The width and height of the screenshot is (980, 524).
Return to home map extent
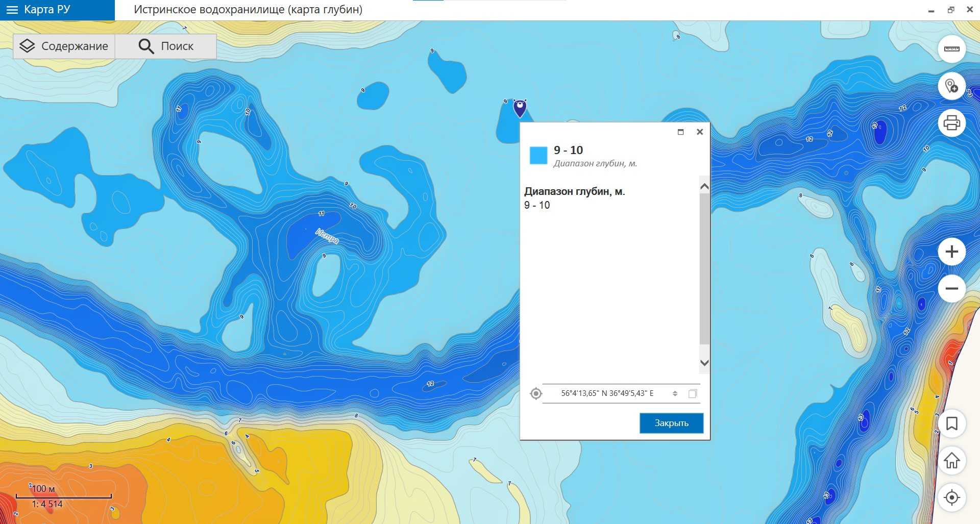[x=951, y=460]
